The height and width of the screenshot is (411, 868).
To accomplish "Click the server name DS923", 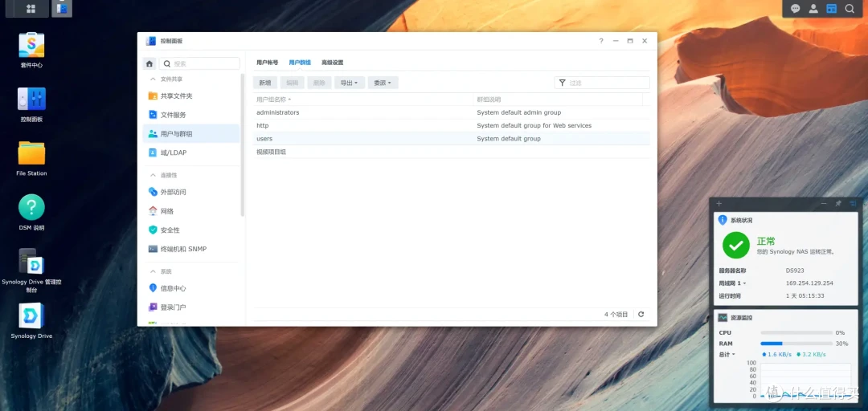I will point(794,271).
